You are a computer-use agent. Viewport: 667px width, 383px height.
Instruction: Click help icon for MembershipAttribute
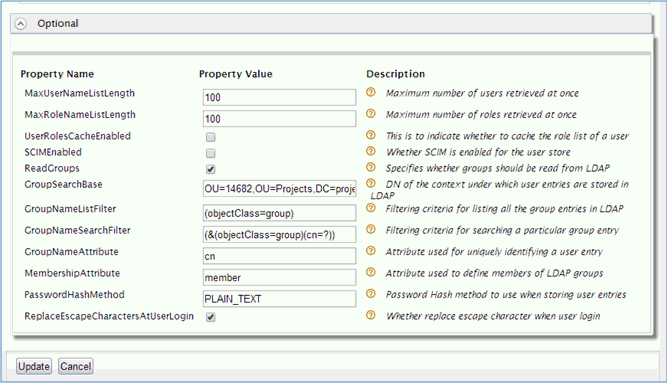371,272
